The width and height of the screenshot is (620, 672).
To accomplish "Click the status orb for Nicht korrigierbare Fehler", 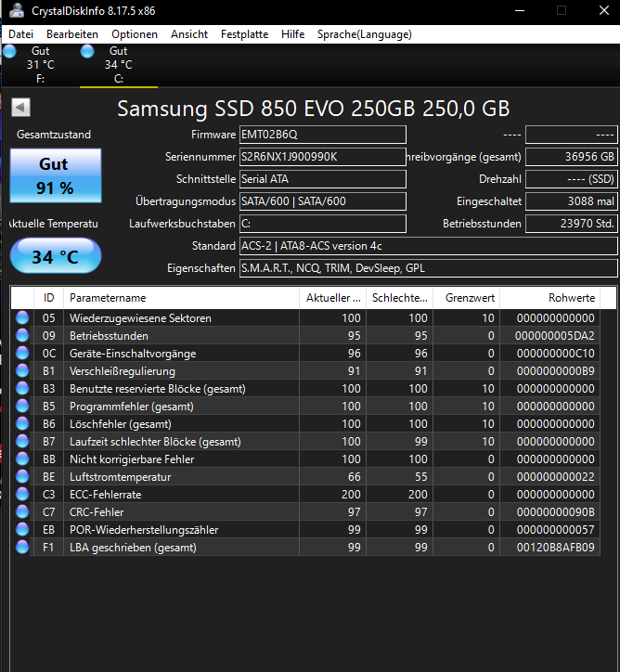I will click(x=22, y=459).
